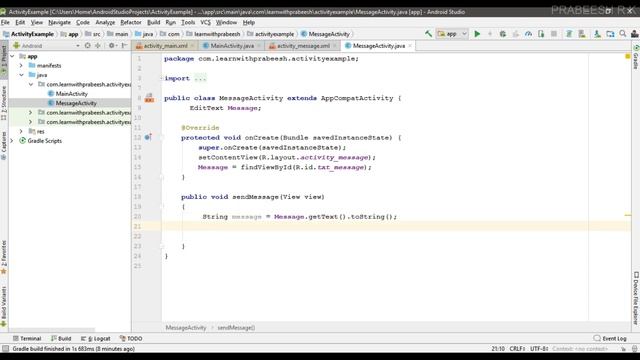Click the Make Project hammer icon

(428, 34)
